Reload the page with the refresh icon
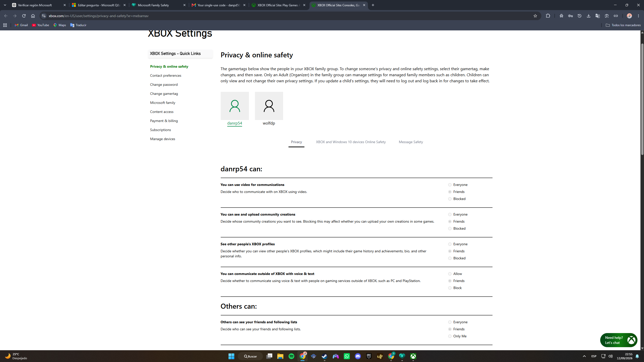Image resolution: width=644 pixels, height=362 pixels. pyautogui.click(x=24, y=16)
